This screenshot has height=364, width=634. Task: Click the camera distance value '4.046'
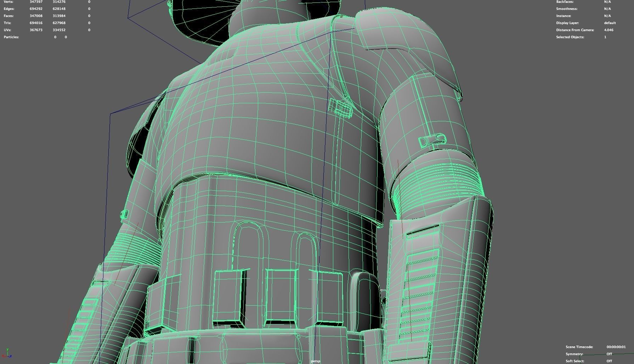tap(609, 30)
